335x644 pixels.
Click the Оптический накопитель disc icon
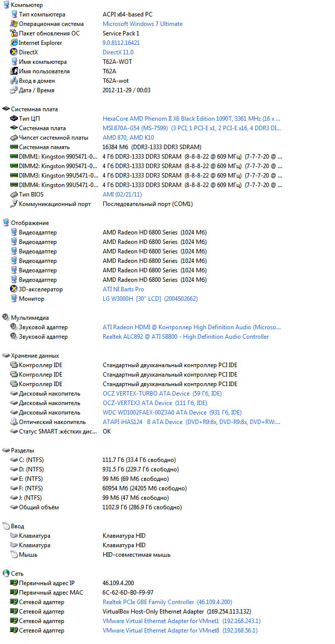[x=14, y=422]
